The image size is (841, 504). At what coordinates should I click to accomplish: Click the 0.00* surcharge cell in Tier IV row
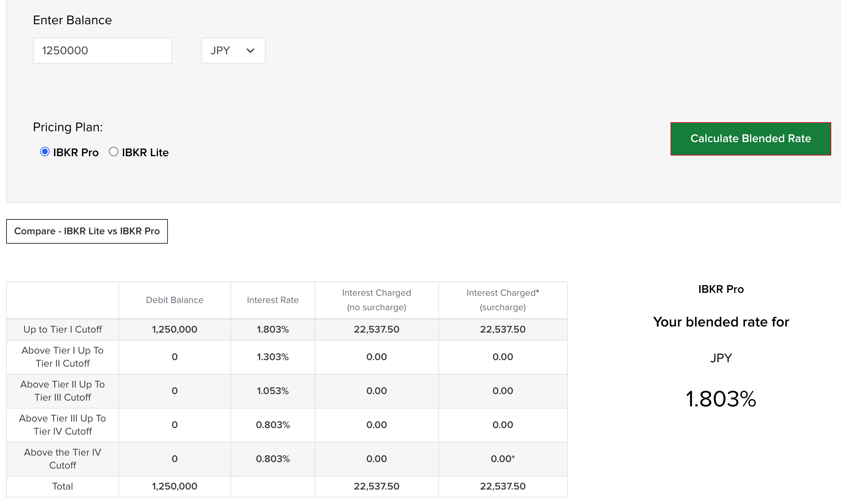[503, 459]
